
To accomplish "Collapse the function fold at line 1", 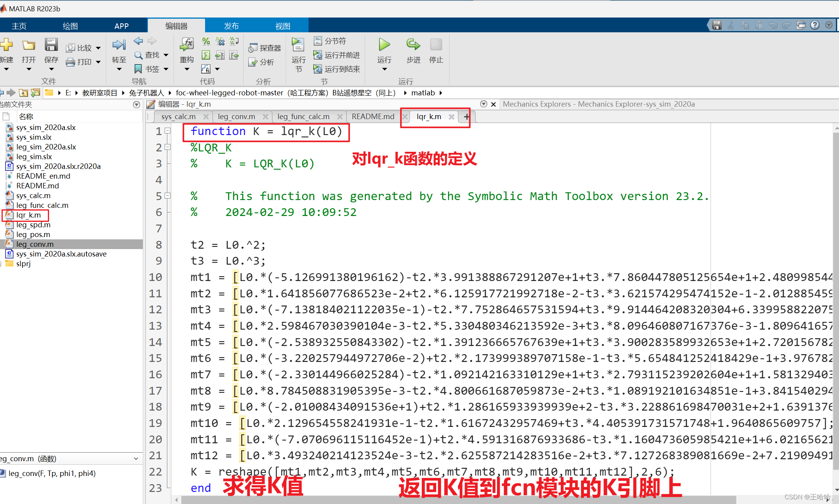I will [x=168, y=131].
